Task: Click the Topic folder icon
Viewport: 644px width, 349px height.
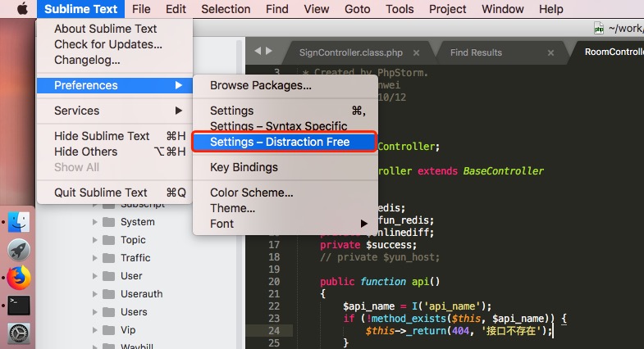Action: 108,240
